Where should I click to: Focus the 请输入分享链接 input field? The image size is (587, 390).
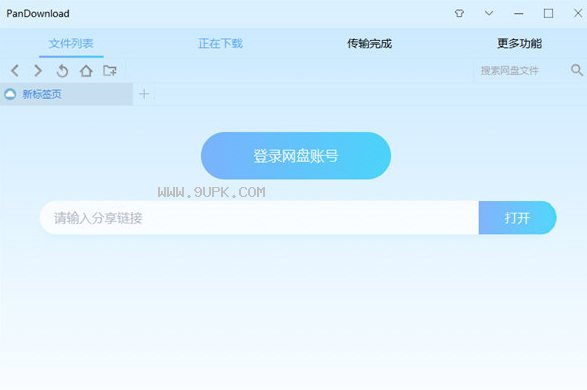259,218
